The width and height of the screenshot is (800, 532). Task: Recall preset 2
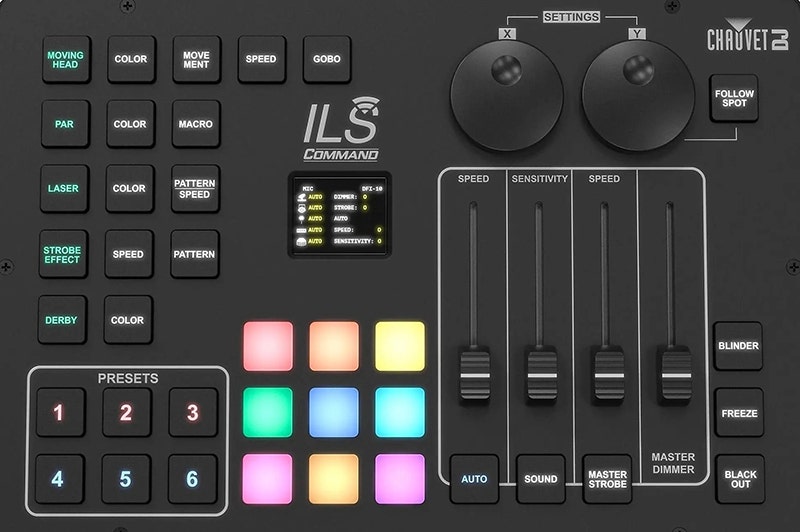(127, 412)
